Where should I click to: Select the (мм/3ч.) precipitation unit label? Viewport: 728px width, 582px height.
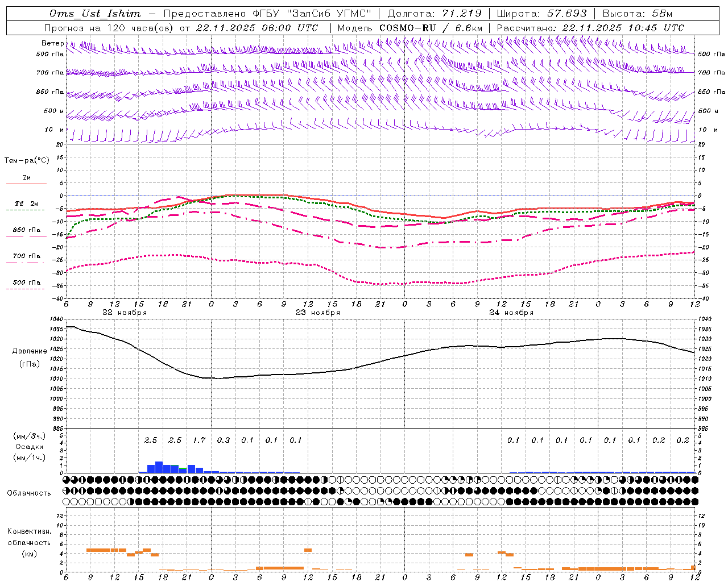tap(28, 436)
